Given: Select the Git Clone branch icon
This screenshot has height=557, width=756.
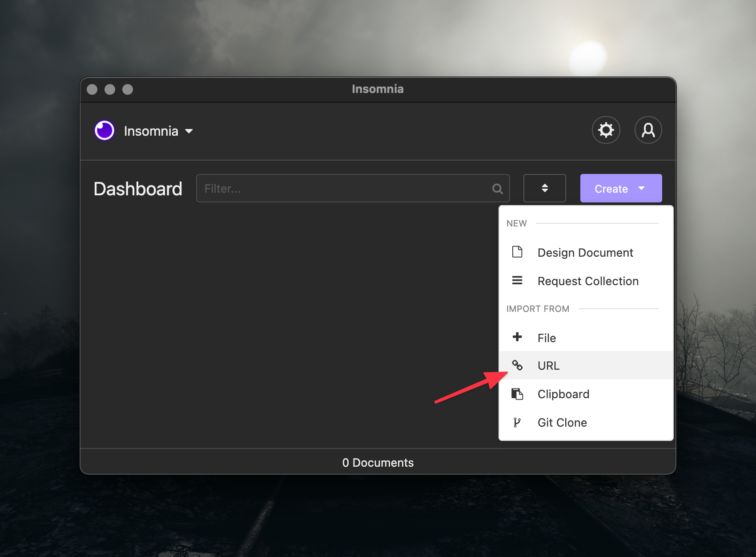Looking at the screenshot, I should click(x=517, y=422).
